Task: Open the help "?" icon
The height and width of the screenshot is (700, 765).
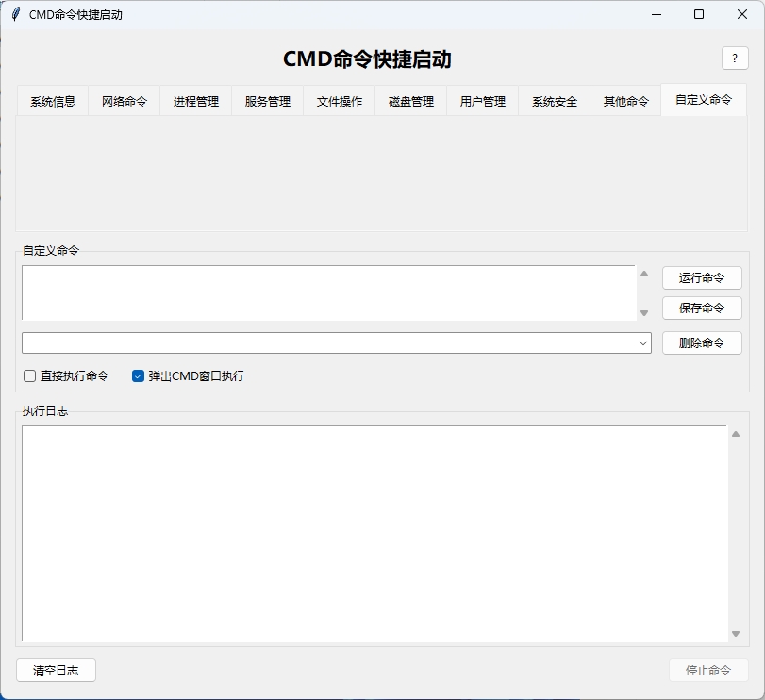Action: click(735, 58)
